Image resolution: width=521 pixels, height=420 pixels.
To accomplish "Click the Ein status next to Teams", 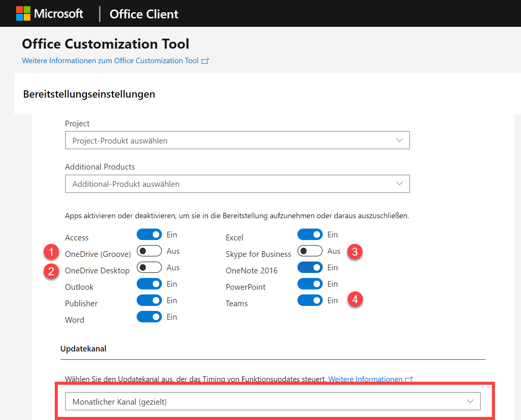I will click(x=332, y=301).
